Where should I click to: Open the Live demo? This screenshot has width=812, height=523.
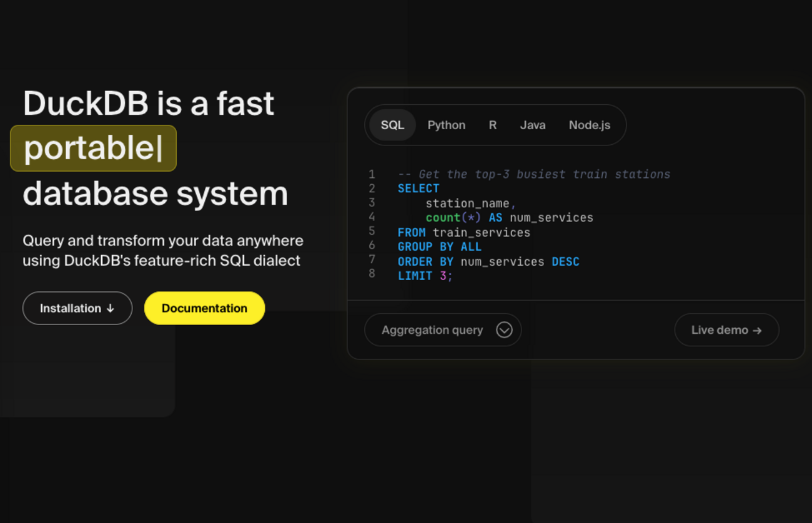point(726,330)
